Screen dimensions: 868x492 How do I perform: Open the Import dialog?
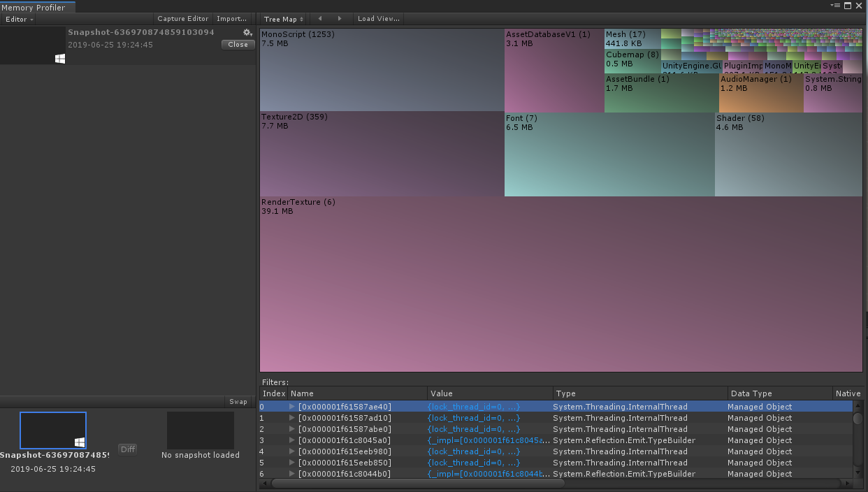(x=231, y=18)
